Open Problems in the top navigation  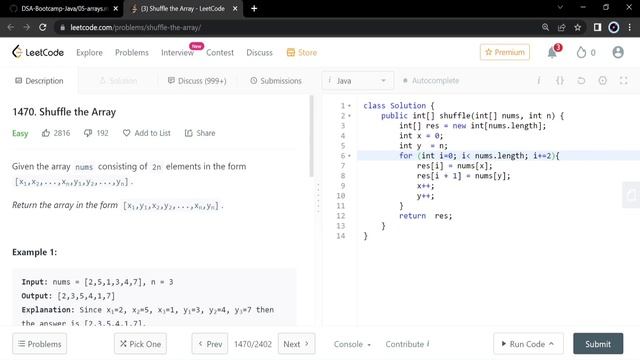(132, 53)
